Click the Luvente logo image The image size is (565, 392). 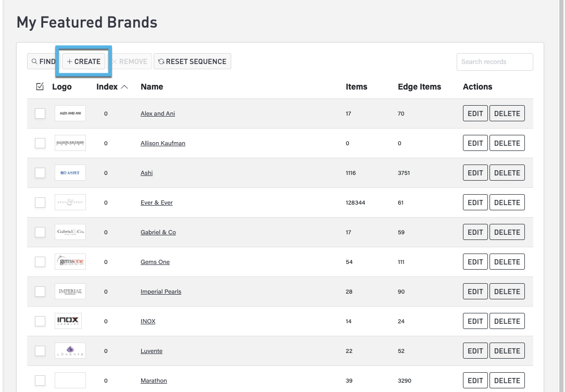(x=70, y=351)
